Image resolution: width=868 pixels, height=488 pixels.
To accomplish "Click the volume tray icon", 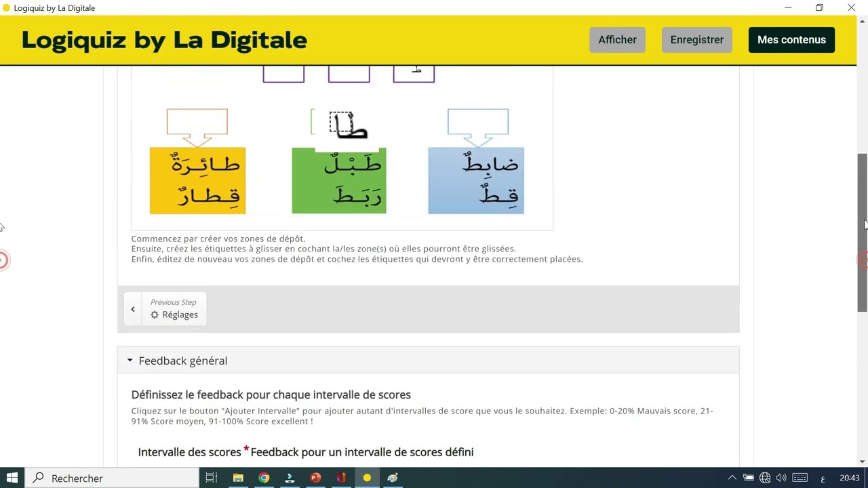I will [781, 478].
